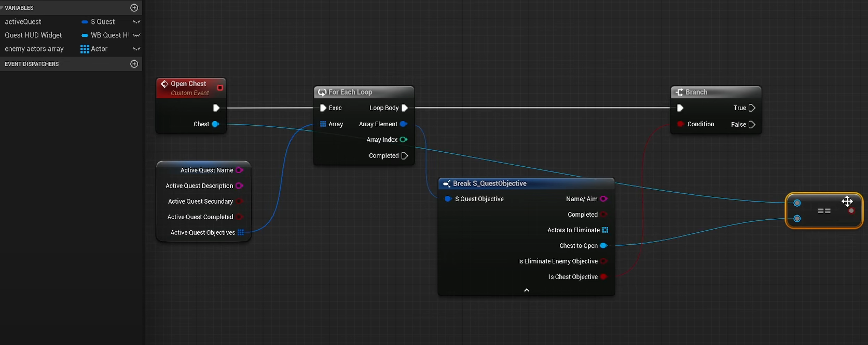Collapse the Variables section
The height and width of the screenshot is (345, 868).
2,8
